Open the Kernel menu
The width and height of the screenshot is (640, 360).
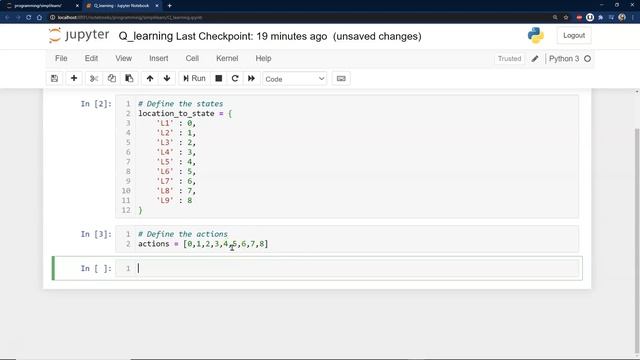click(x=227, y=58)
